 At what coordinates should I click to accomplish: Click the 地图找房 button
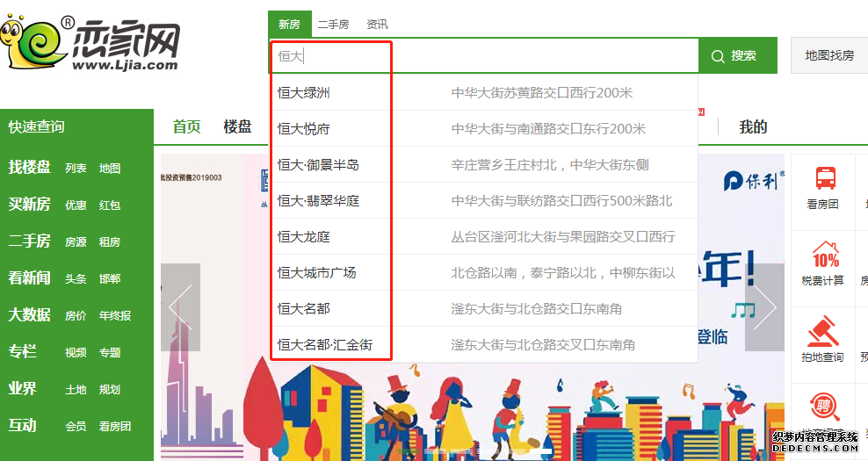829,55
